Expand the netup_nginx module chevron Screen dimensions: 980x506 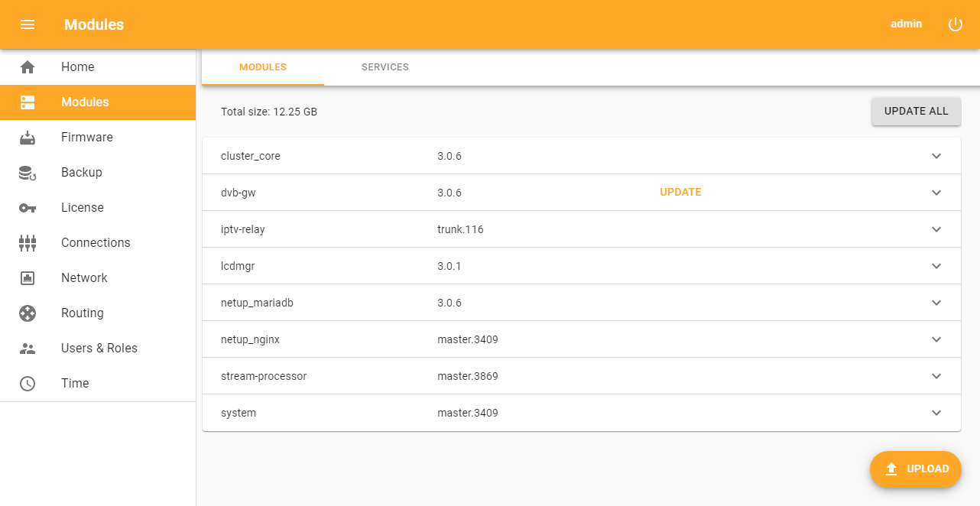tap(936, 339)
